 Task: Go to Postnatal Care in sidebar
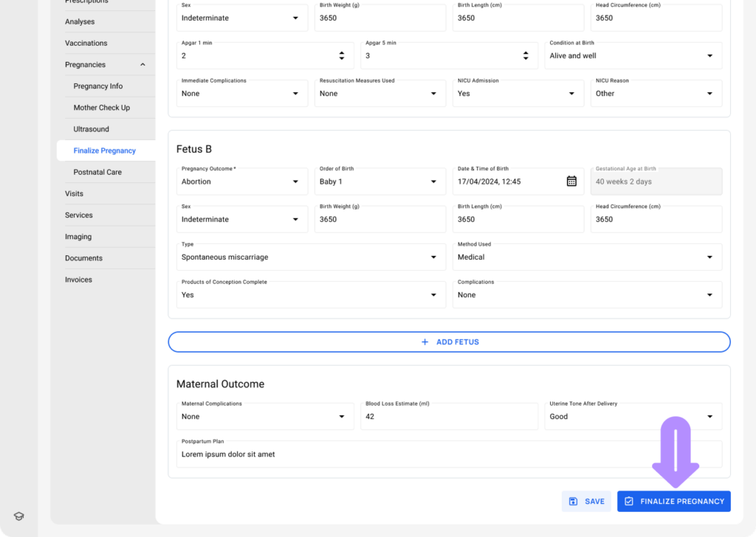tap(97, 172)
